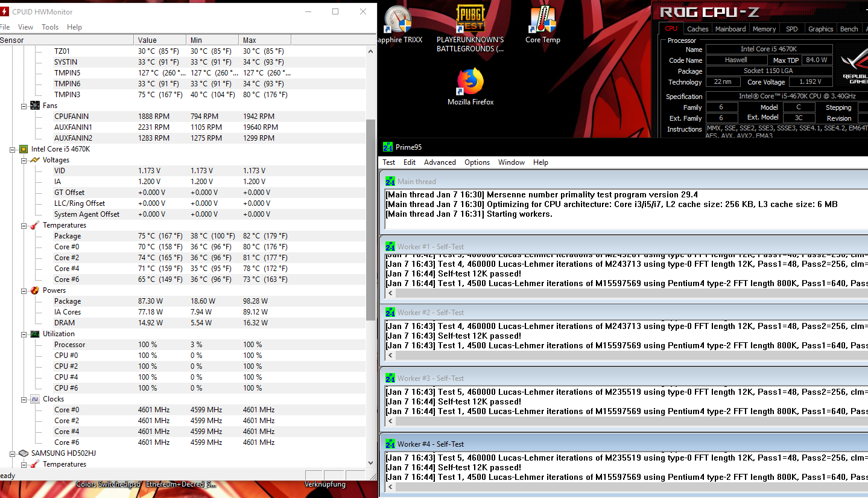The width and height of the screenshot is (868, 498).
Task: Switch to the CPU-Z Caches tab
Action: [x=698, y=29]
